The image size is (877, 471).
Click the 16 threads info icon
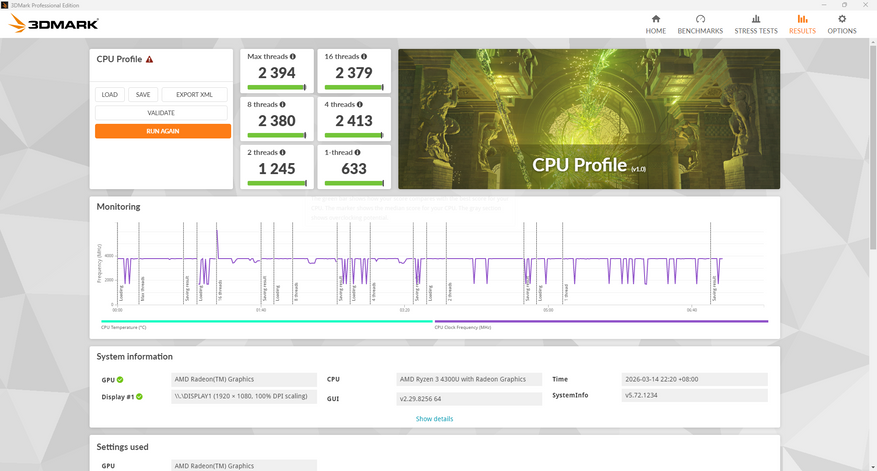point(364,56)
